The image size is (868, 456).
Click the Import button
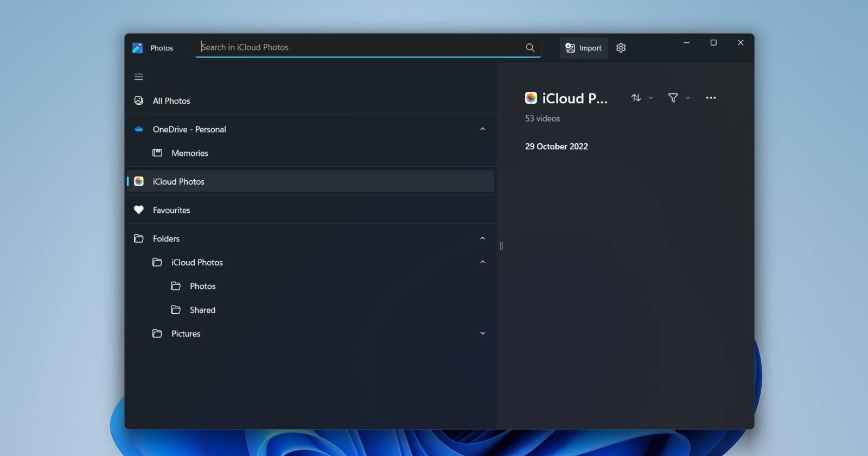584,48
